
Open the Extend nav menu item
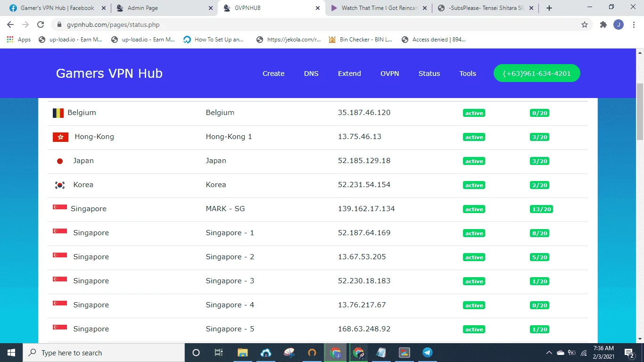[349, 74]
